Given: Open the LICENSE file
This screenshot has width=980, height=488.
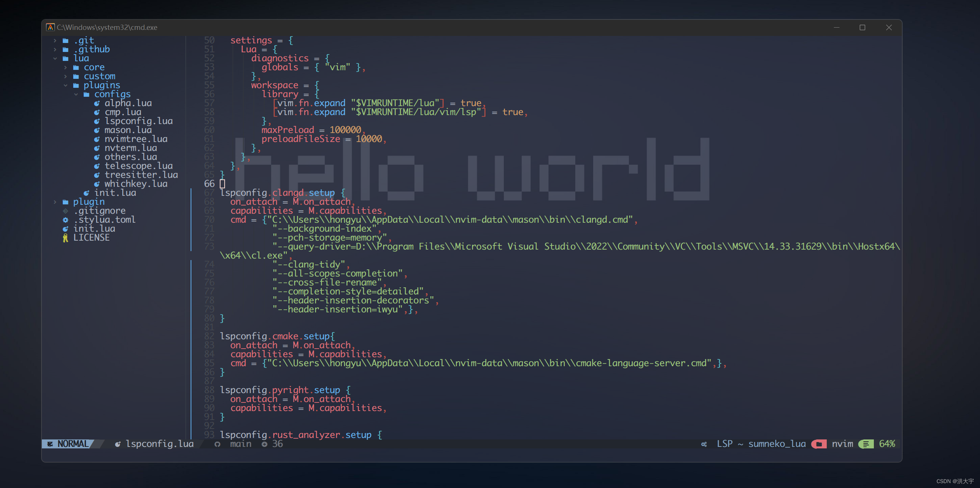Looking at the screenshot, I should pyautogui.click(x=92, y=237).
